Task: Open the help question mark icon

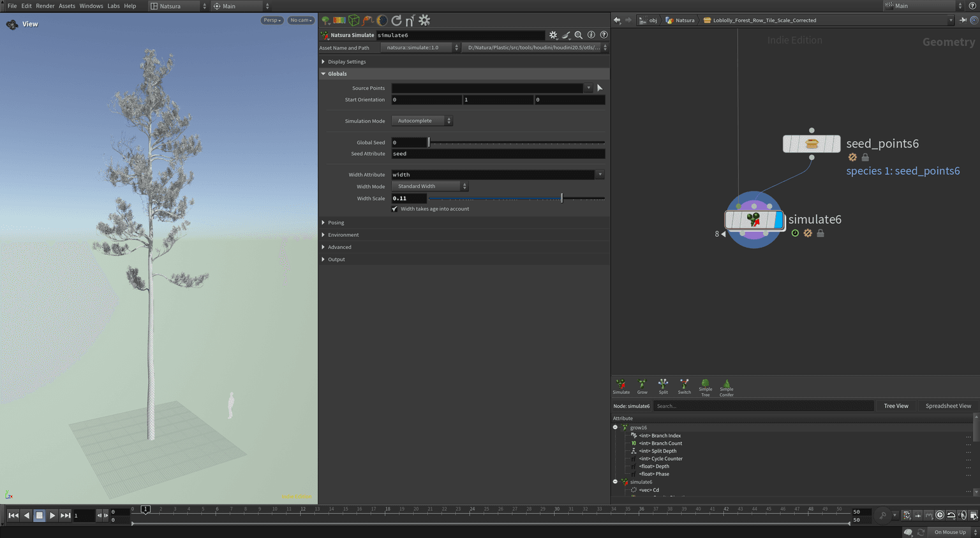Action: point(604,35)
